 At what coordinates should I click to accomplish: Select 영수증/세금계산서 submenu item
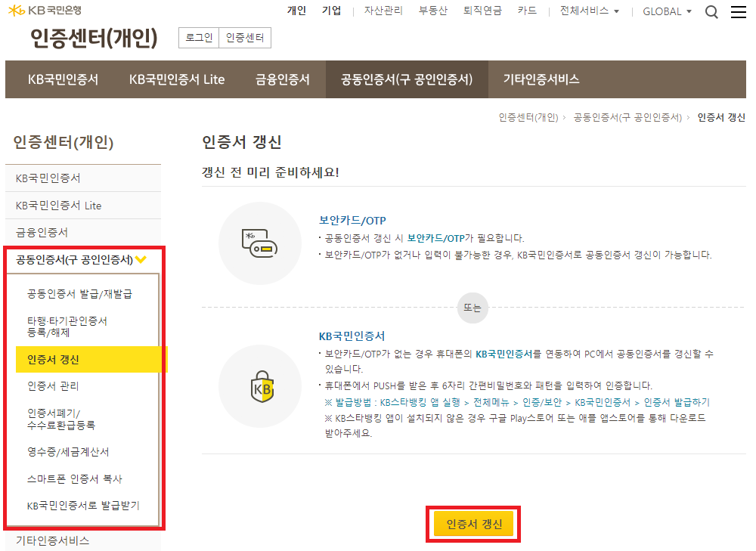[68, 452]
